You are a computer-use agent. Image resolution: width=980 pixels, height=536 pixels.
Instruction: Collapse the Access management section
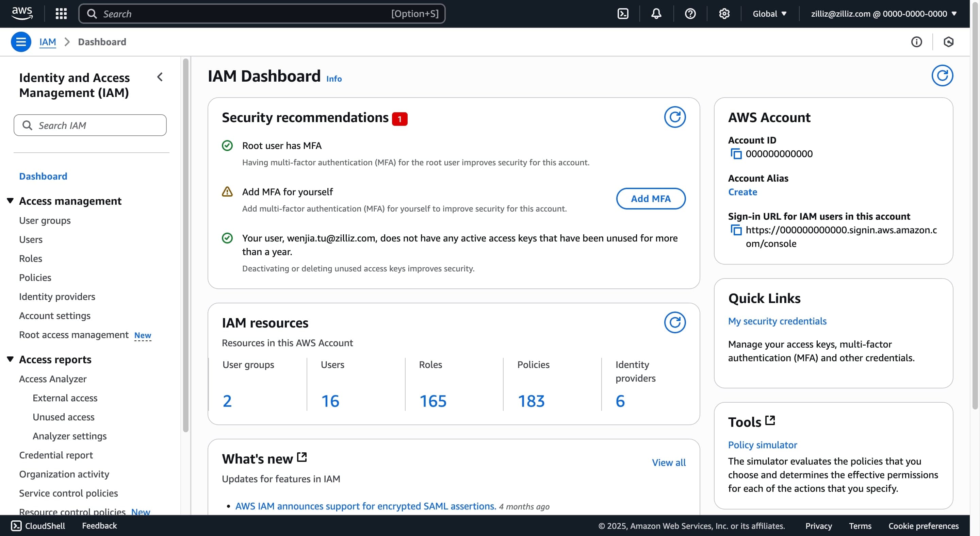(x=10, y=200)
